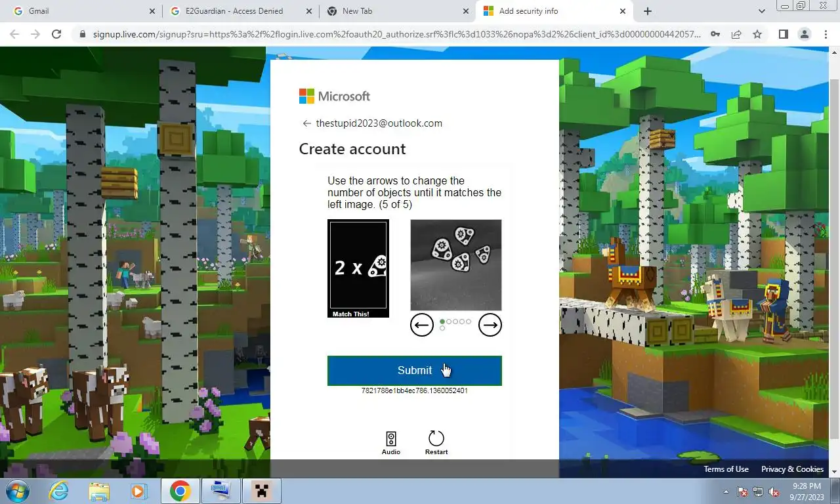Launch Internet Explorer from taskbar
Screen dimensions: 840x504
click(59, 491)
